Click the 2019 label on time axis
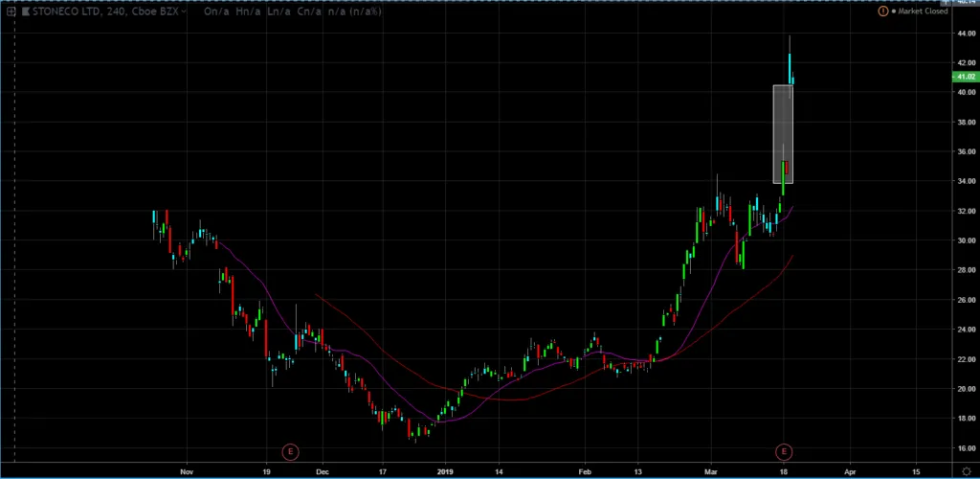Screen dimensions: 980x479 coord(444,471)
